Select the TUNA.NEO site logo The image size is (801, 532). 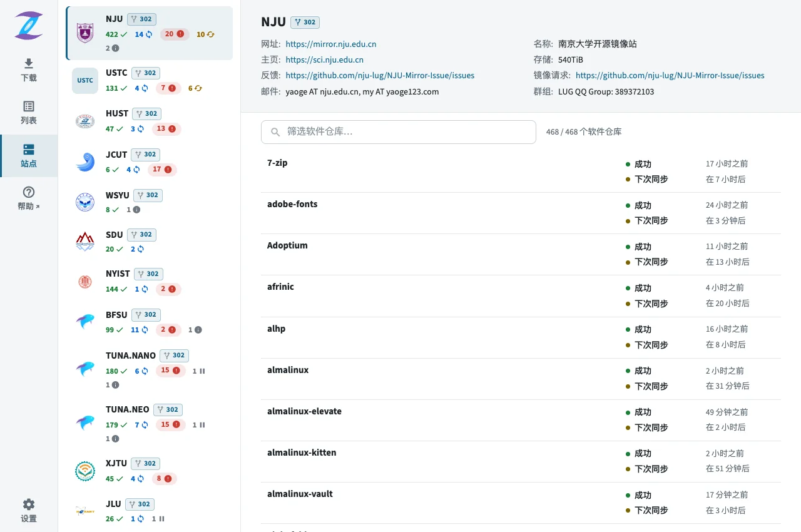pyautogui.click(x=85, y=422)
